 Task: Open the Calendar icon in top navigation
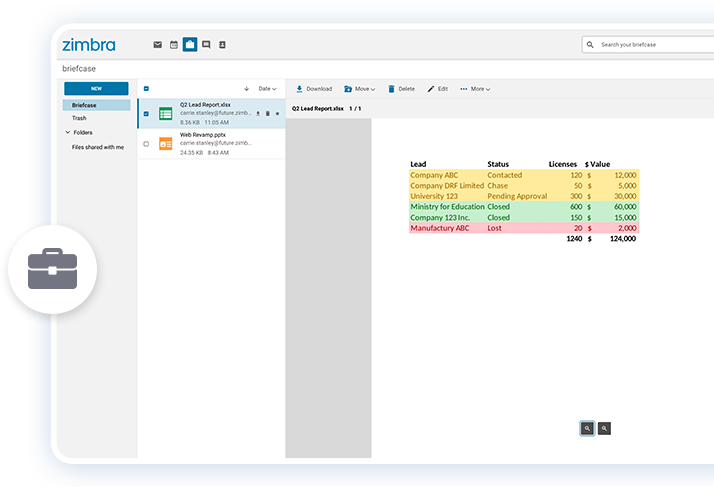click(173, 45)
